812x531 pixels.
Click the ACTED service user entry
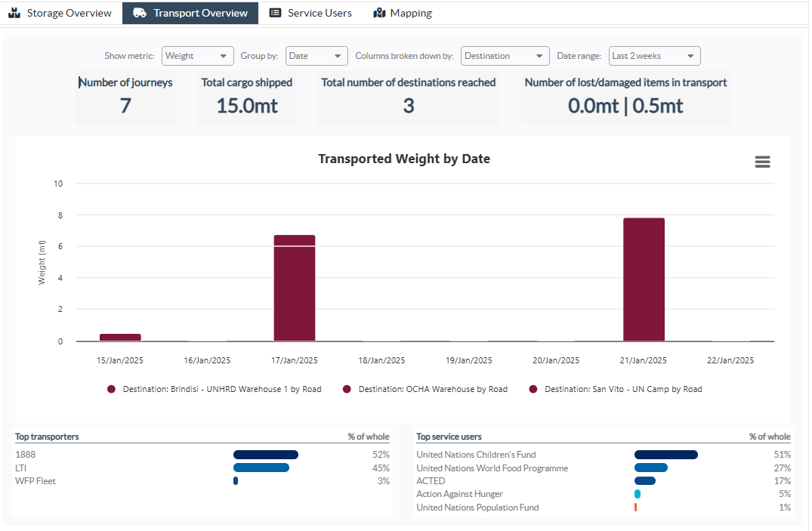pos(431,480)
